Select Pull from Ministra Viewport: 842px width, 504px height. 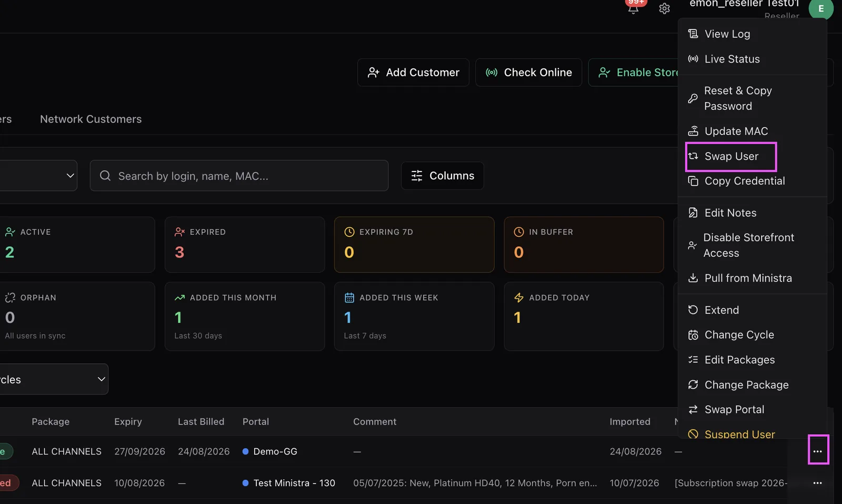pos(753,278)
